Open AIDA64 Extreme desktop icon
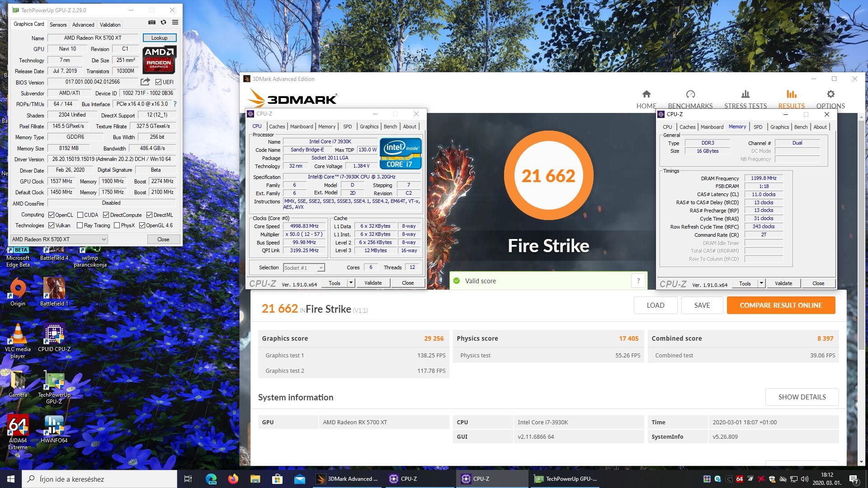 pos(18,432)
